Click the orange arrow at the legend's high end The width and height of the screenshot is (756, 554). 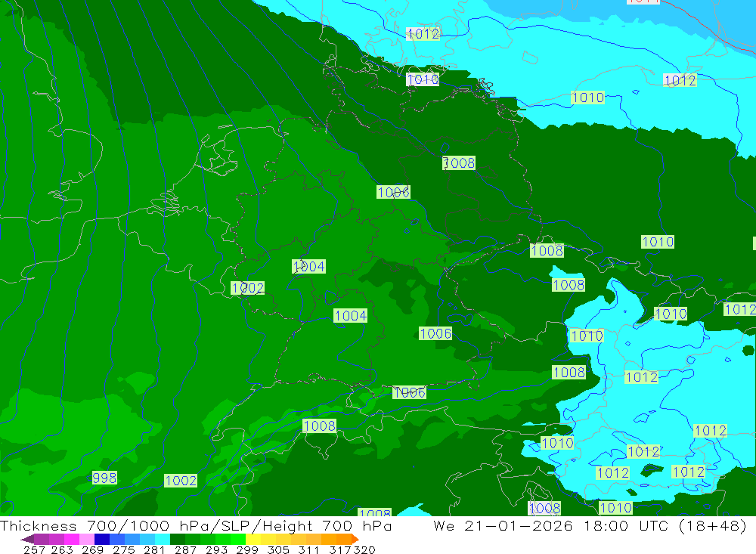[x=355, y=539]
